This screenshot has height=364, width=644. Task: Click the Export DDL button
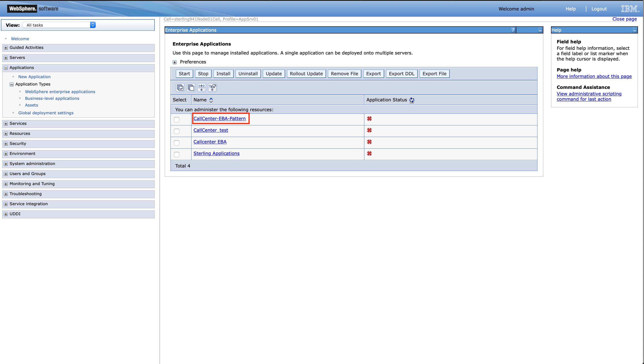401,74
